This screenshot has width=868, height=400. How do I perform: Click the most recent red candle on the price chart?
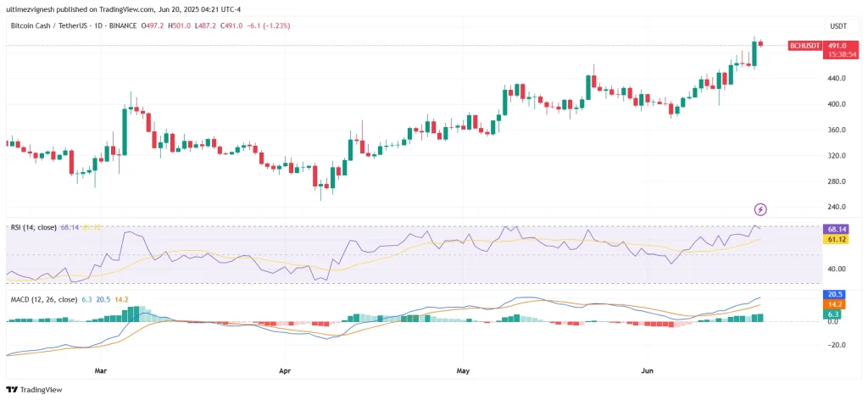(x=760, y=44)
